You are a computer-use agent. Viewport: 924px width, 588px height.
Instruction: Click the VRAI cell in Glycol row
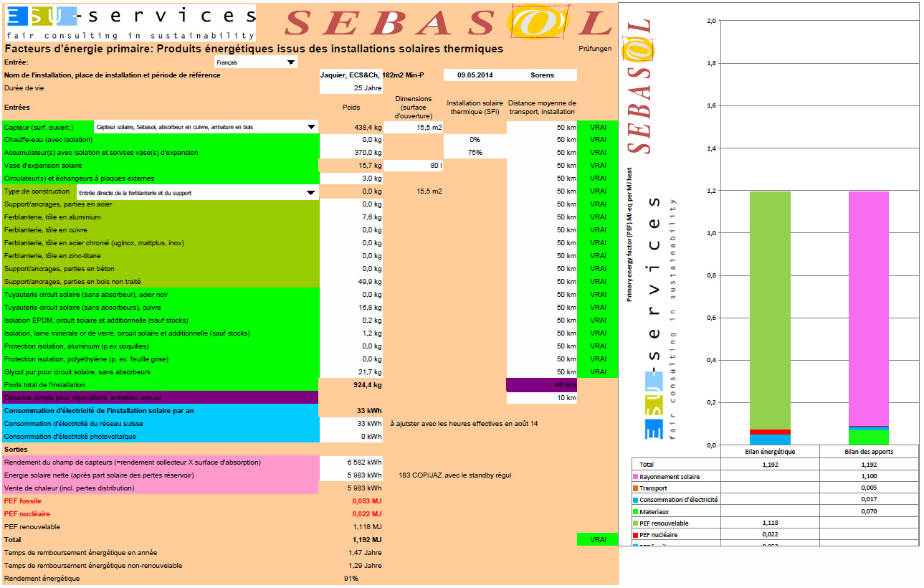click(598, 372)
